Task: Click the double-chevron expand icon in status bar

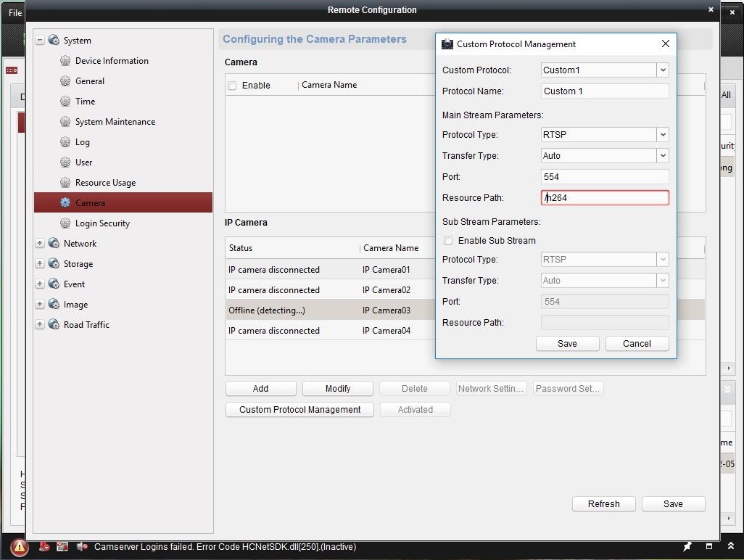Action: tap(731, 546)
